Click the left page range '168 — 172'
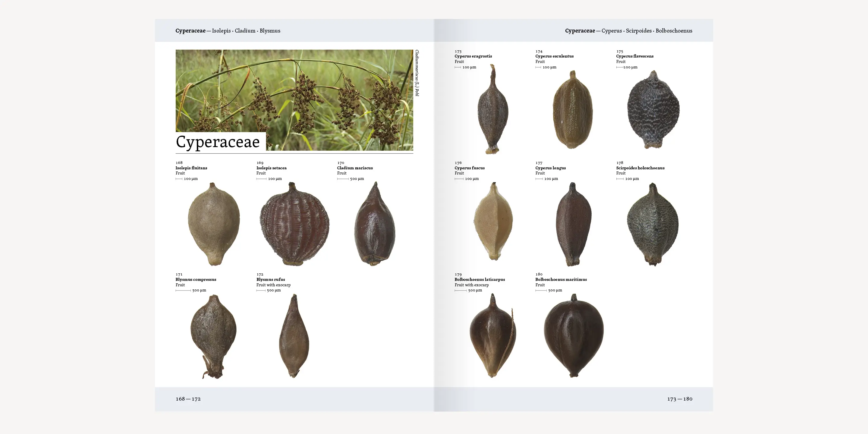Image resolution: width=868 pixels, height=434 pixels. pyautogui.click(x=188, y=399)
